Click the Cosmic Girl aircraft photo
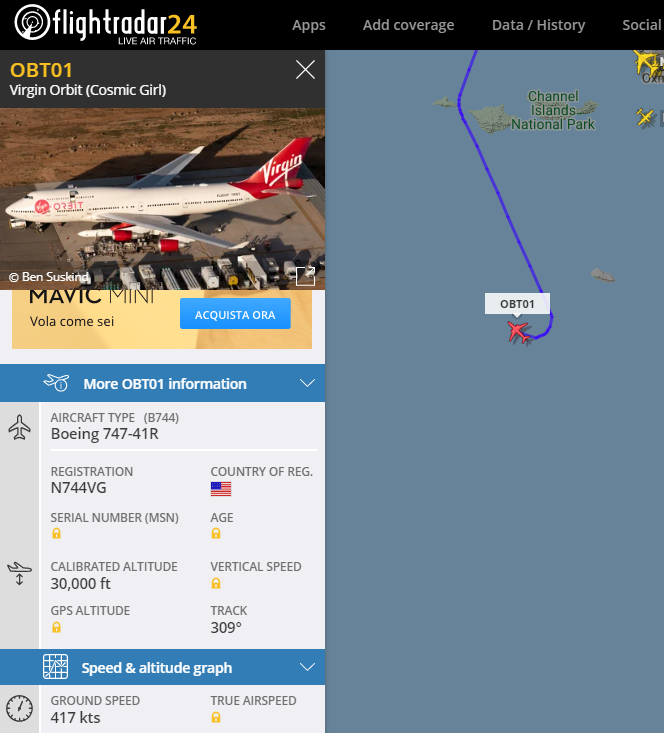The height and width of the screenshot is (733, 664). point(162,199)
